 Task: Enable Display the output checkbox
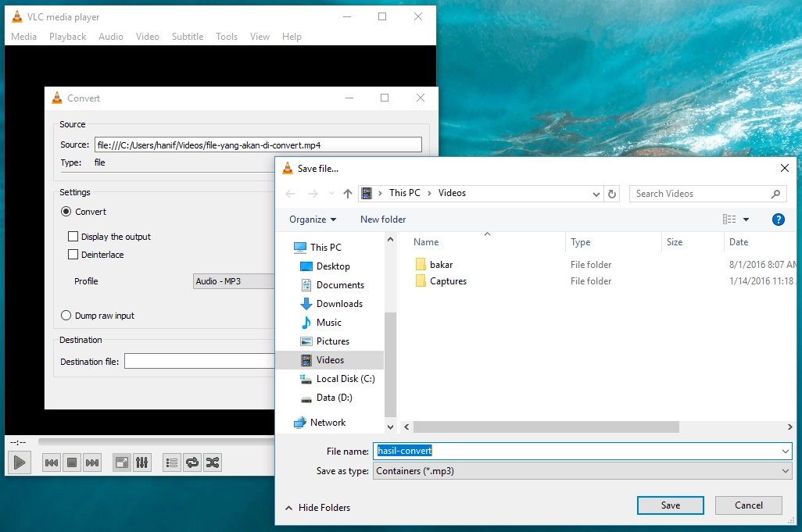(73, 236)
